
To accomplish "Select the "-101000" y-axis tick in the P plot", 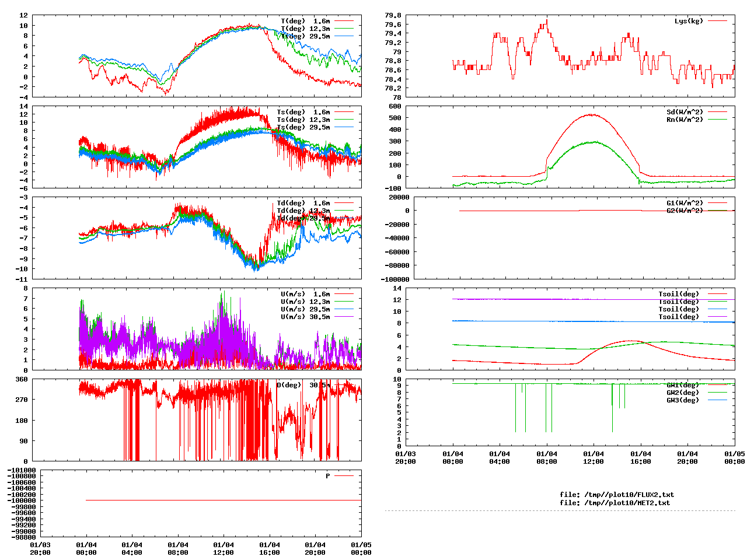I will 22,470.
